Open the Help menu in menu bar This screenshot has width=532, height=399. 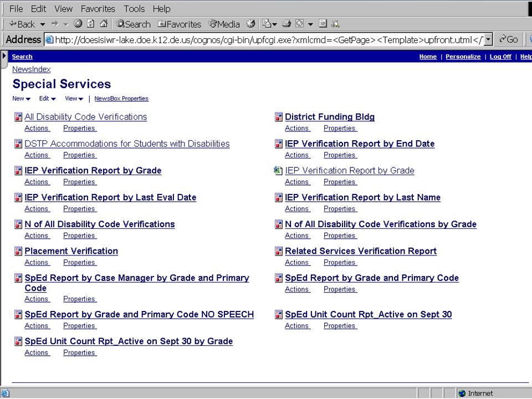[x=161, y=9]
